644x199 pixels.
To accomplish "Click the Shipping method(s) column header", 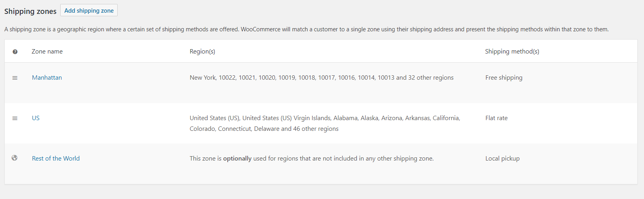I will [x=512, y=52].
